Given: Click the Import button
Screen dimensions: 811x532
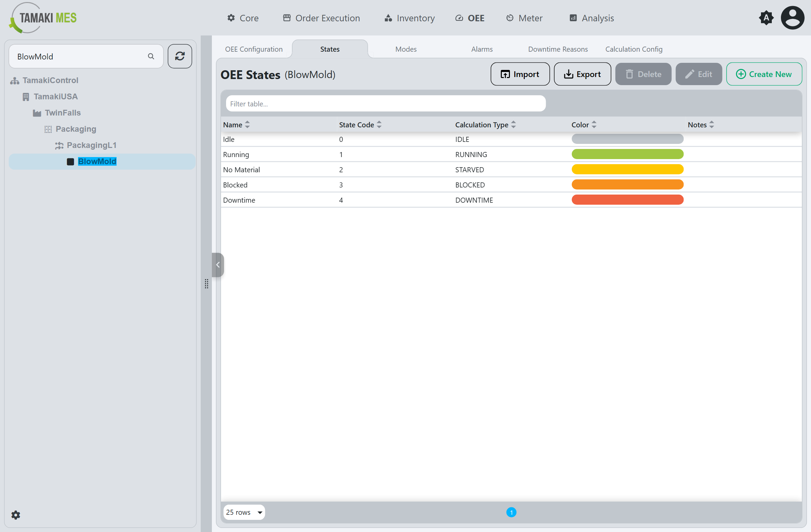Looking at the screenshot, I should (520, 74).
